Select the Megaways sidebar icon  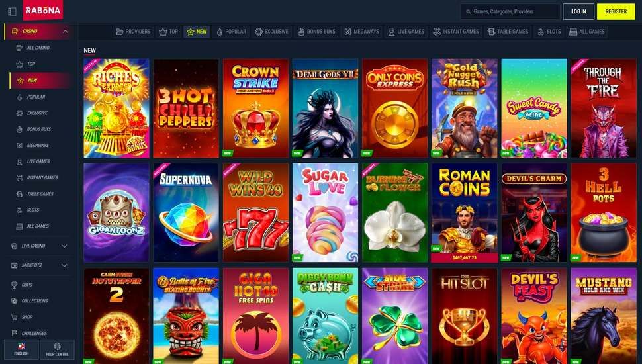click(x=19, y=146)
